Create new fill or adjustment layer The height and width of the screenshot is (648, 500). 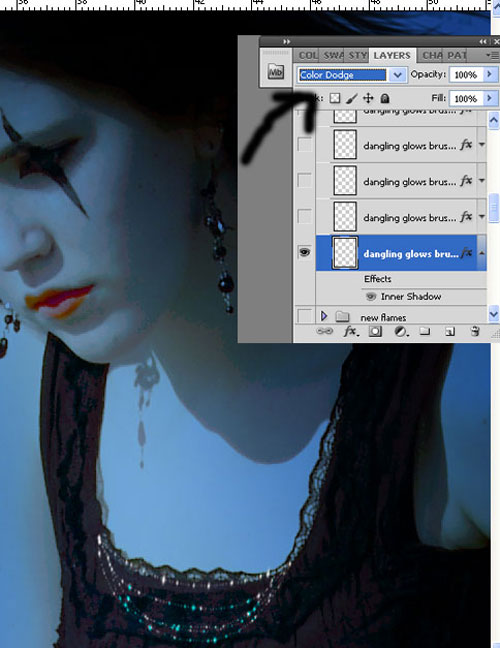click(400, 331)
